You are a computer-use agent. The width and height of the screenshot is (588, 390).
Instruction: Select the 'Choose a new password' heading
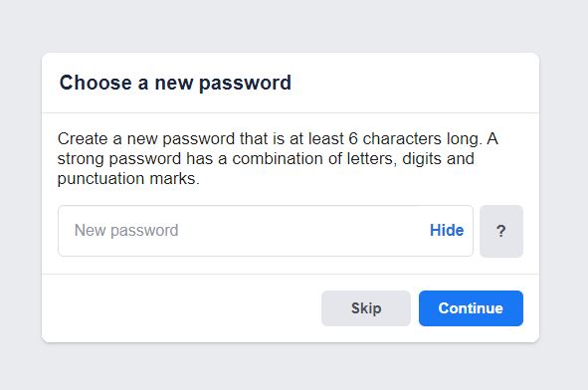click(x=175, y=83)
